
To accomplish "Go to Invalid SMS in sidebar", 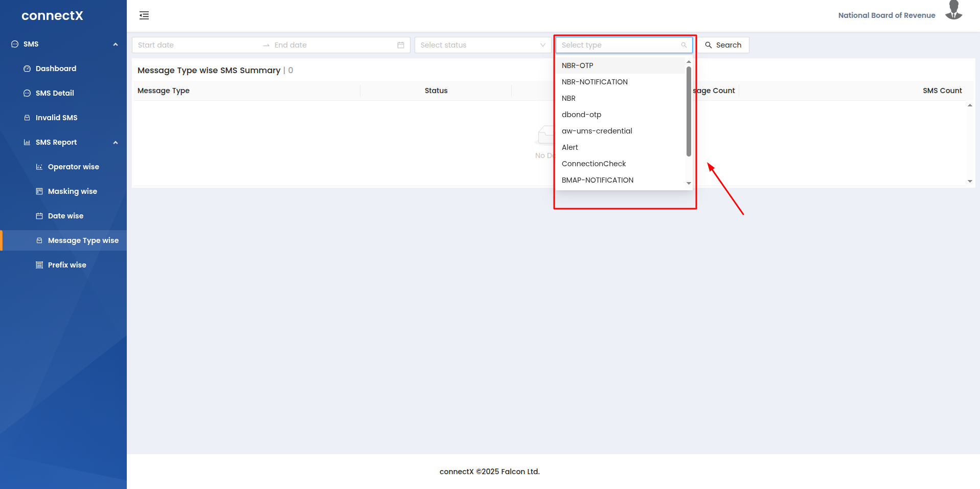I will 56,118.
